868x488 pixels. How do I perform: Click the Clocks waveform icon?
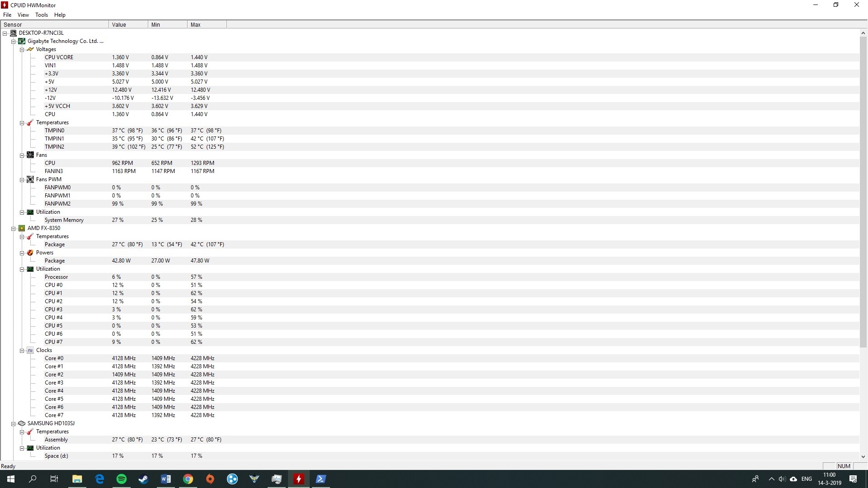point(30,350)
